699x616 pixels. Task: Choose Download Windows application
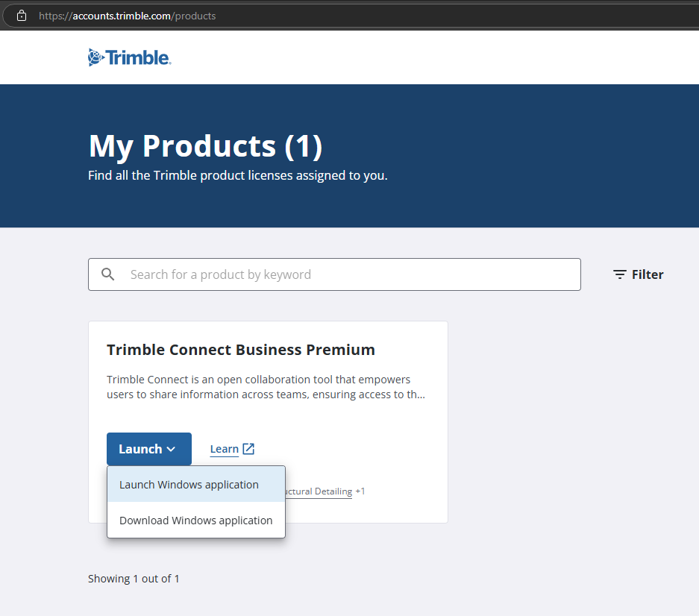195,521
